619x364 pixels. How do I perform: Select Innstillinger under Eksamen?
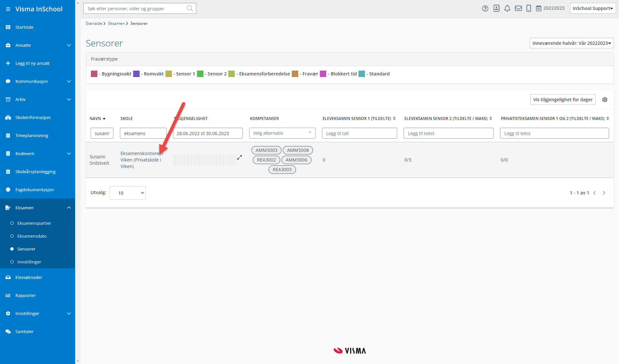29,262
